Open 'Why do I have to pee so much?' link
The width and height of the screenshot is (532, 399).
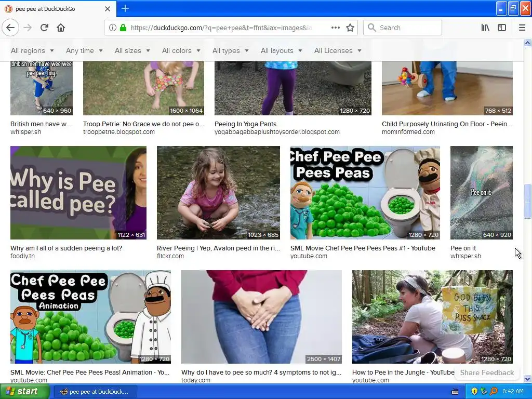coord(261,372)
